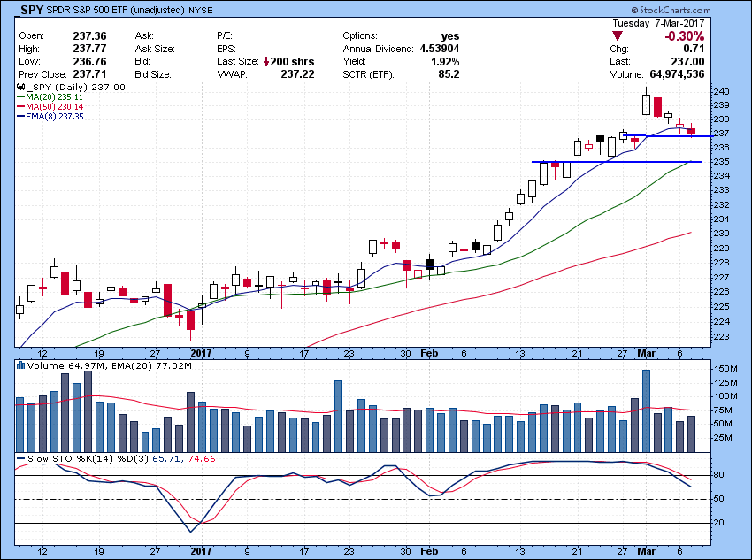Click the 20 stochastic axis label
Screen dimensions: 752x560
point(720,523)
